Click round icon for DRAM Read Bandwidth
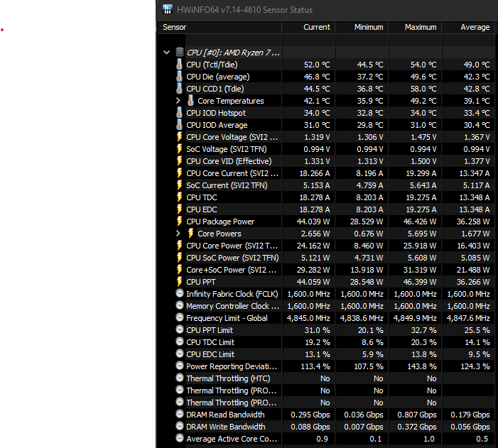Image resolution: width=498 pixels, height=448 pixels. (180, 414)
